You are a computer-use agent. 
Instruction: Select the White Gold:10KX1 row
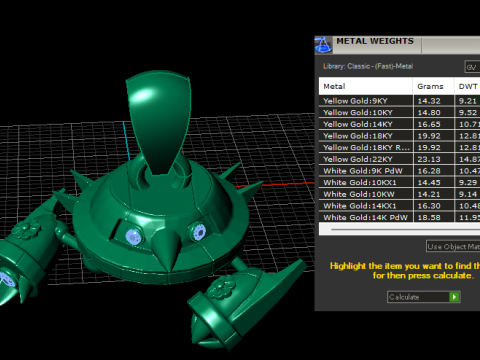click(x=399, y=183)
